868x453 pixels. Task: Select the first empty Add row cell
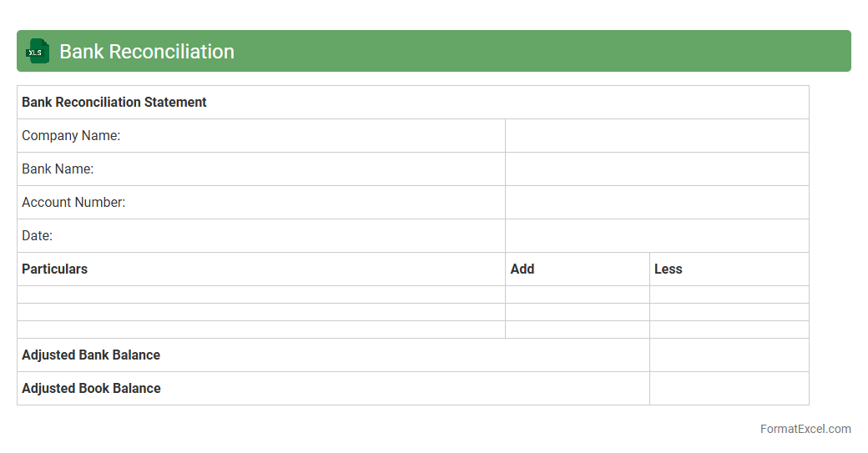pyautogui.click(x=577, y=294)
